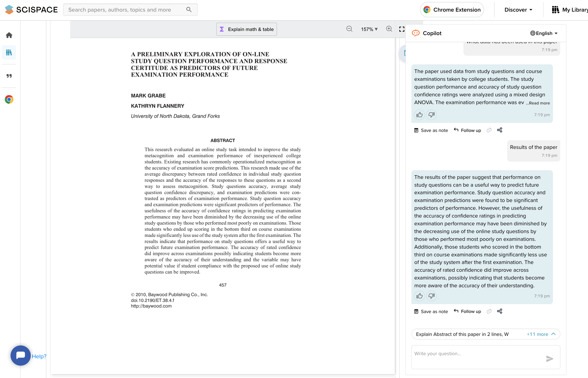Save the results answer as note
This screenshot has width=588, height=378.
click(431, 311)
